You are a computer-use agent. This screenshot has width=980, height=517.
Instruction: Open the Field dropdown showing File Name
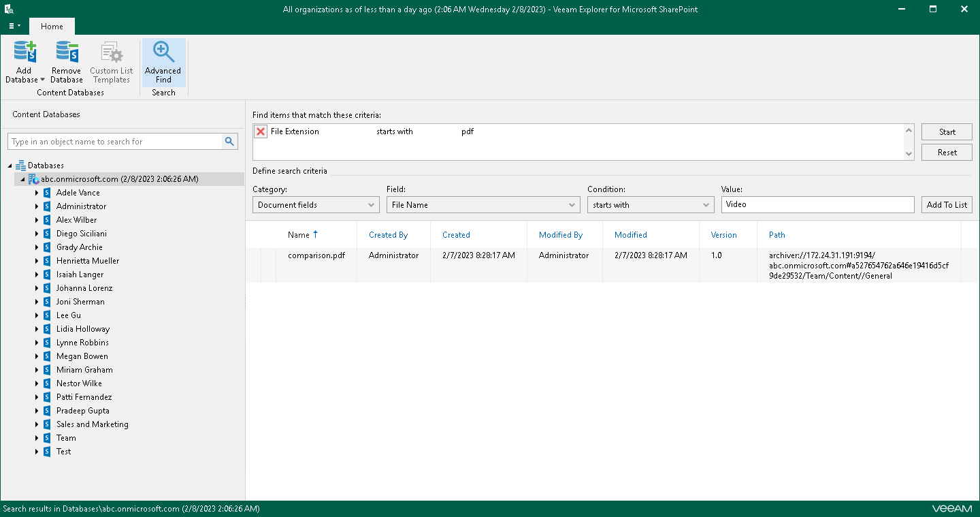point(483,205)
